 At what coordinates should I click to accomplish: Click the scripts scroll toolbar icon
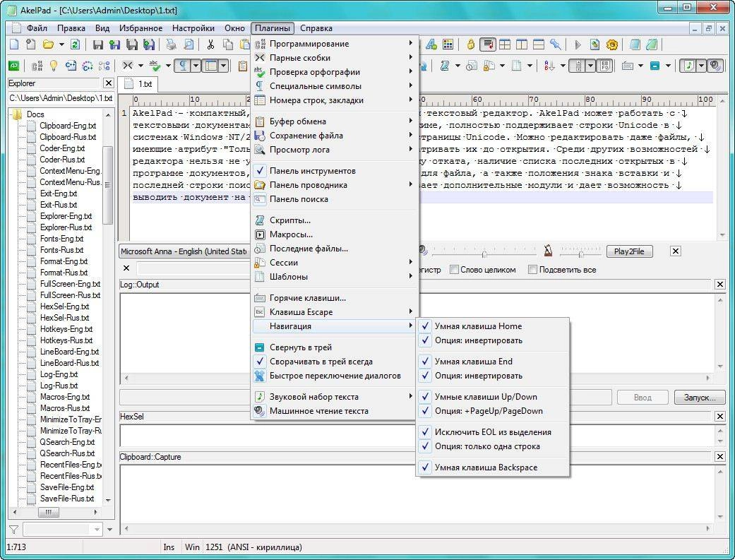444,66
